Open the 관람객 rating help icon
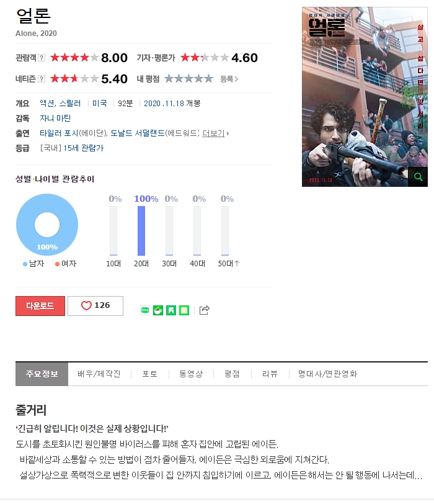This screenshot has width=434, height=504. point(42,58)
